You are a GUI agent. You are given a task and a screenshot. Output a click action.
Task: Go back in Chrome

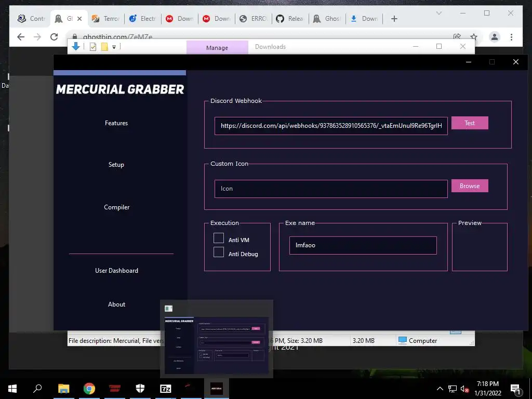click(x=21, y=37)
